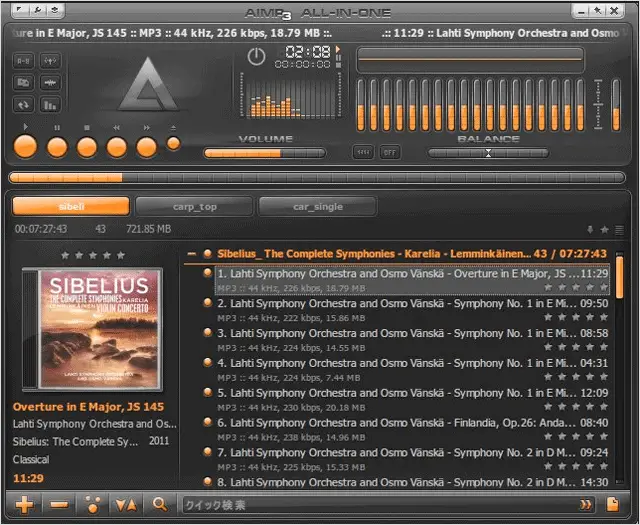Toggle the repeat mode icon

click(x=23, y=105)
